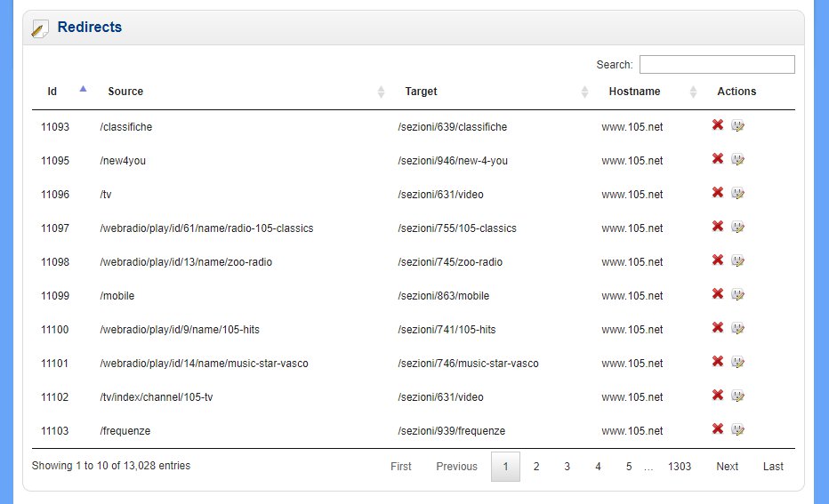Open page 5 of redirects
This screenshot has width=829, height=504.
628,467
